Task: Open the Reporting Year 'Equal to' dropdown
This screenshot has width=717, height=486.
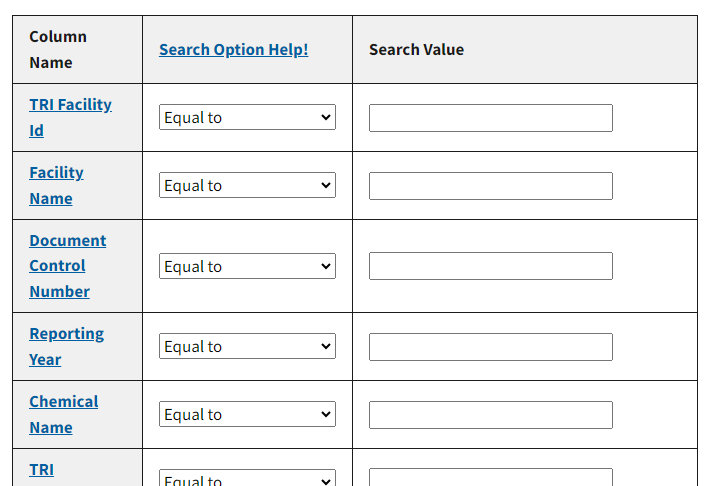Action: 247,347
